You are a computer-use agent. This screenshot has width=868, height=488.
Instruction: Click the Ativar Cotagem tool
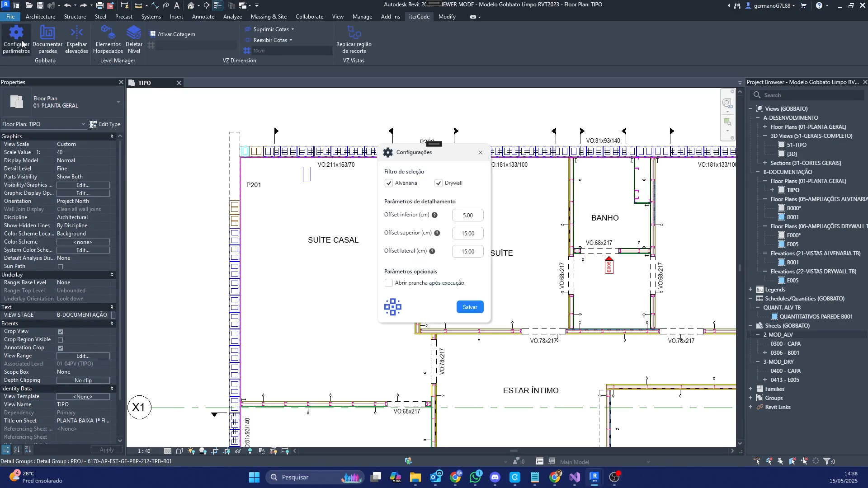pos(173,34)
